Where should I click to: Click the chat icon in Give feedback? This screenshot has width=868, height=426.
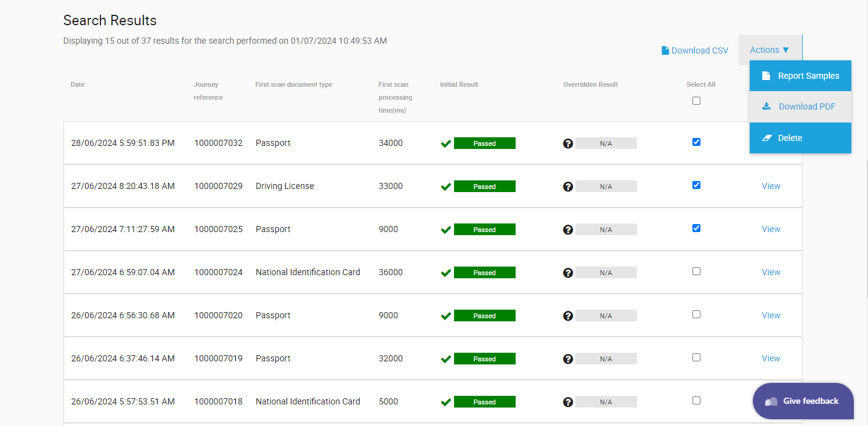771,401
